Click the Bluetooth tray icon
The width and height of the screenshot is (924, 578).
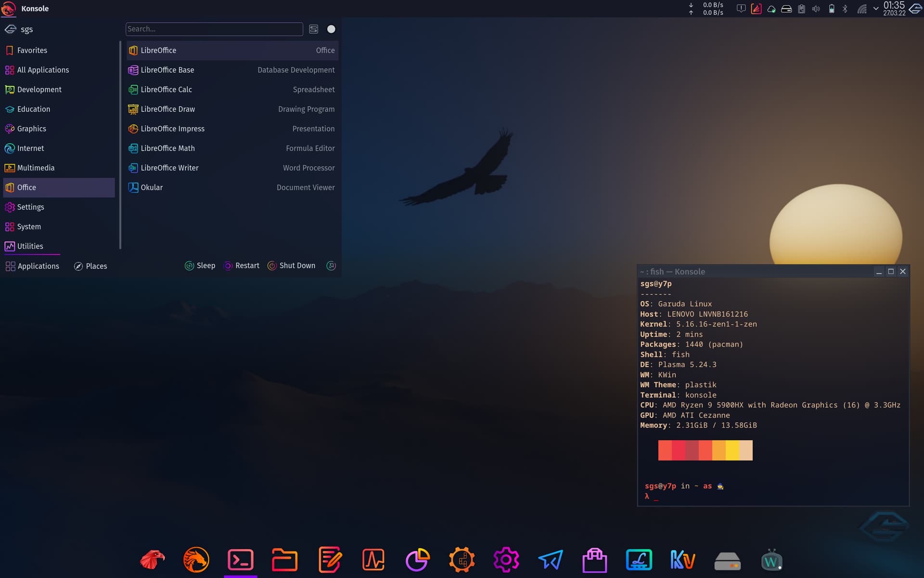845,9
